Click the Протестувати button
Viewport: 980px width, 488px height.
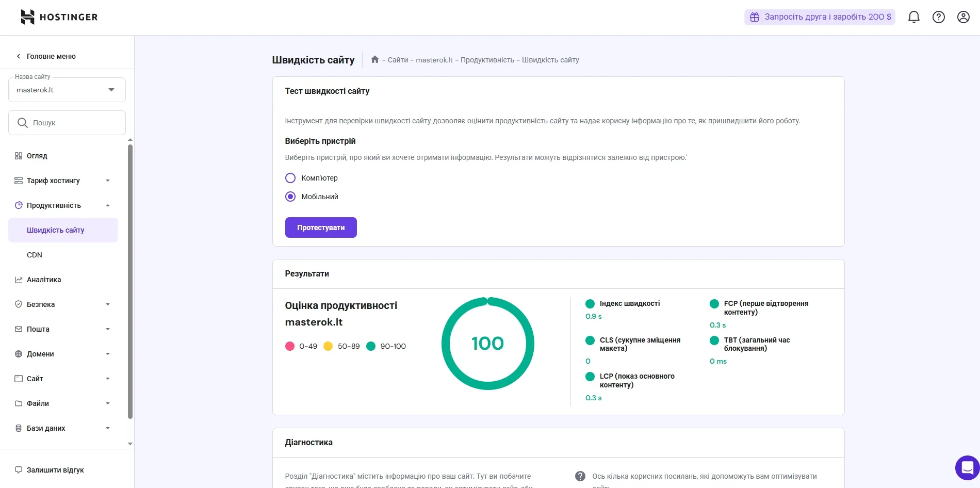point(321,227)
